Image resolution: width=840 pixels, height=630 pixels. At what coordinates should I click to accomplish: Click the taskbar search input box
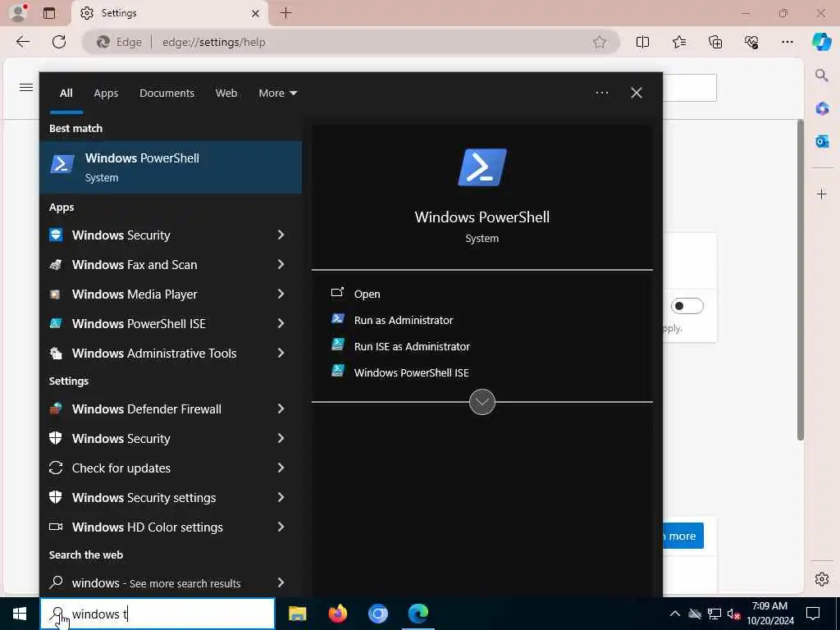(157, 614)
